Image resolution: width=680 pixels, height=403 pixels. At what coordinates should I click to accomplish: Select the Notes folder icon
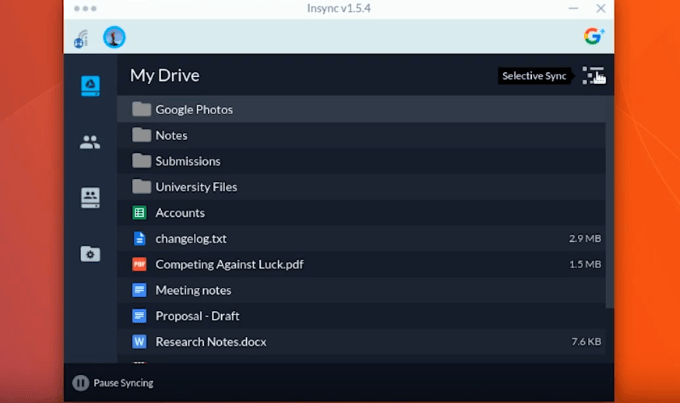coord(141,135)
